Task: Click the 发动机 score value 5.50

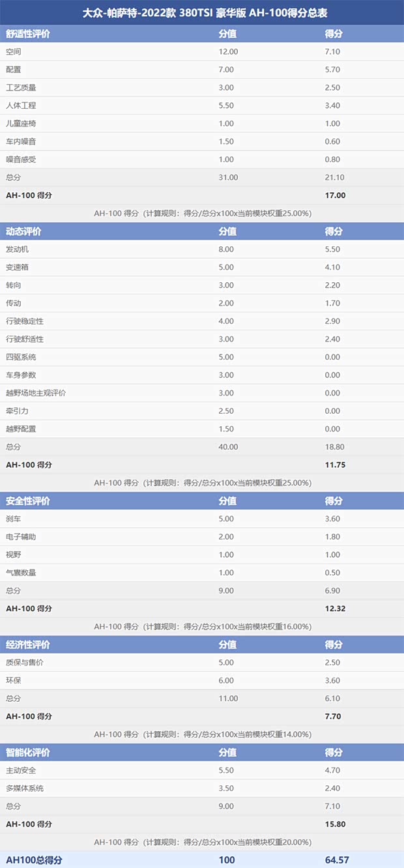Action: coord(332,249)
